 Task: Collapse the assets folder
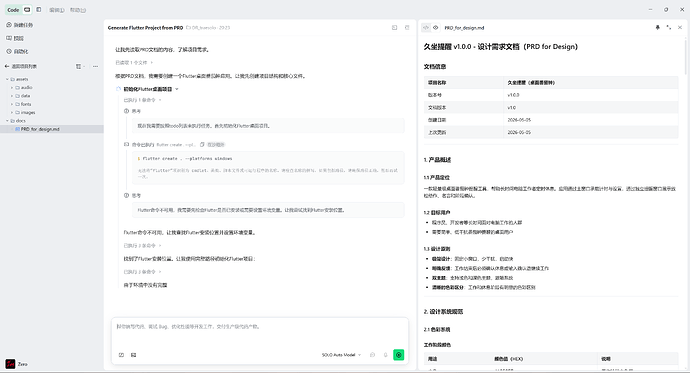7,79
